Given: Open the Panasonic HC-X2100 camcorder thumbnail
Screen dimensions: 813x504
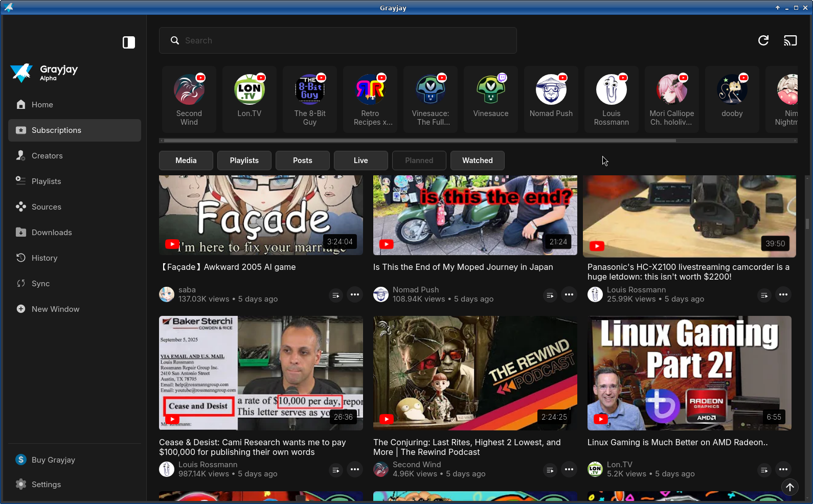Looking at the screenshot, I should pos(689,216).
